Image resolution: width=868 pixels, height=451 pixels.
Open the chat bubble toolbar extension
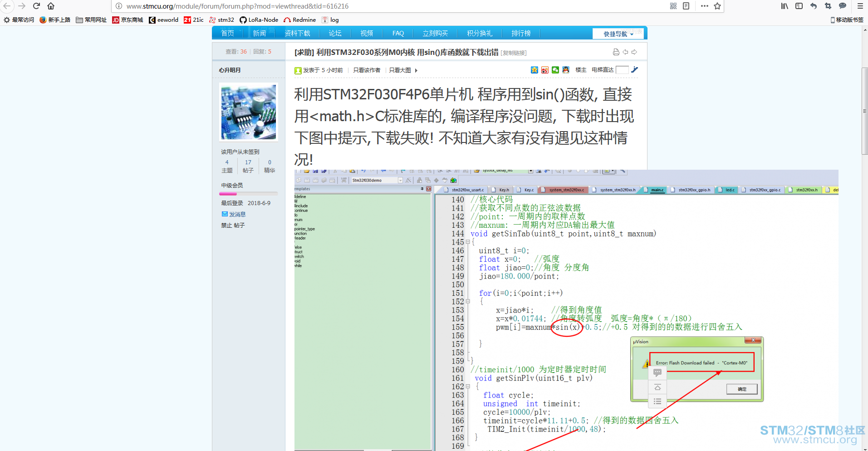(x=843, y=6)
